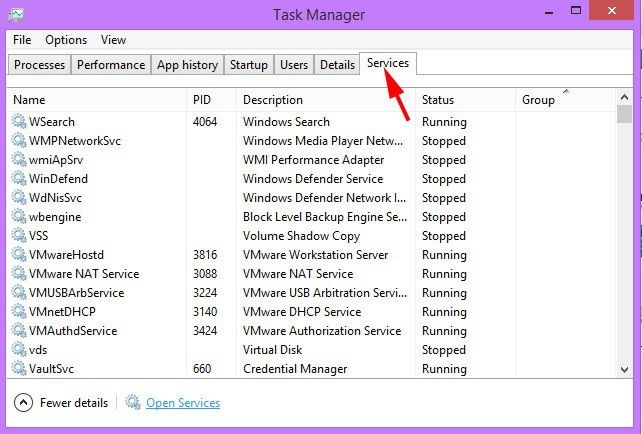Click the VMnetDHCP service icon
Screen dimensions: 642x434
point(19,311)
